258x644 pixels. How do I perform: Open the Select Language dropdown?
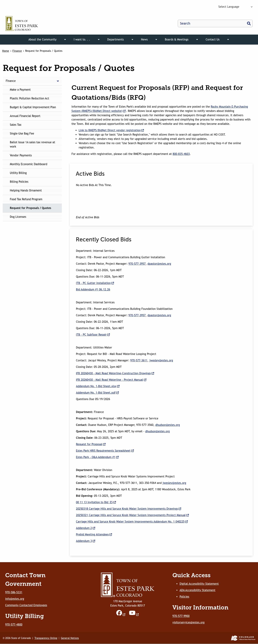[x=235, y=7]
